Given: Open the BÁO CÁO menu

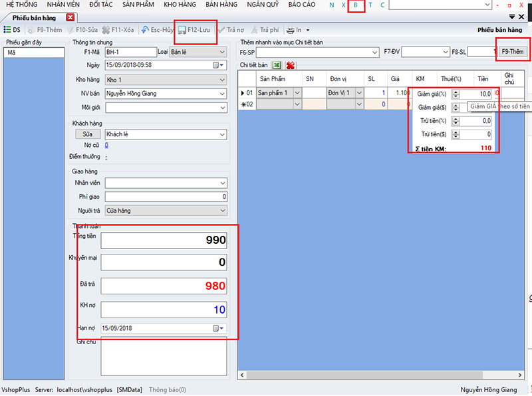Looking at the screenshot, I should coord(302,5).
